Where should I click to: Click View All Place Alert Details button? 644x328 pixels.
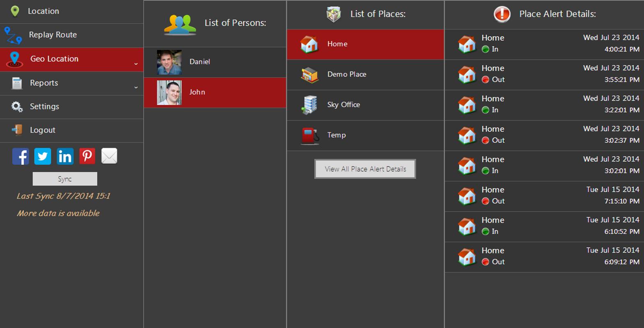pos(365,169)
